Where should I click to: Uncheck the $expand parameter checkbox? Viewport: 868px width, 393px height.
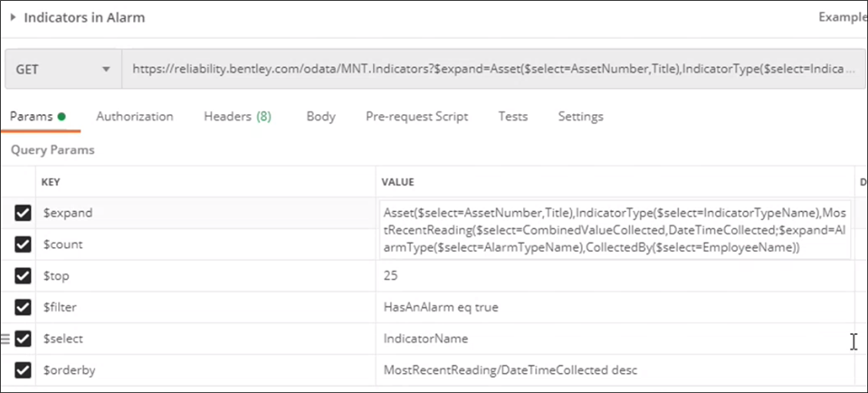(24, 213)
